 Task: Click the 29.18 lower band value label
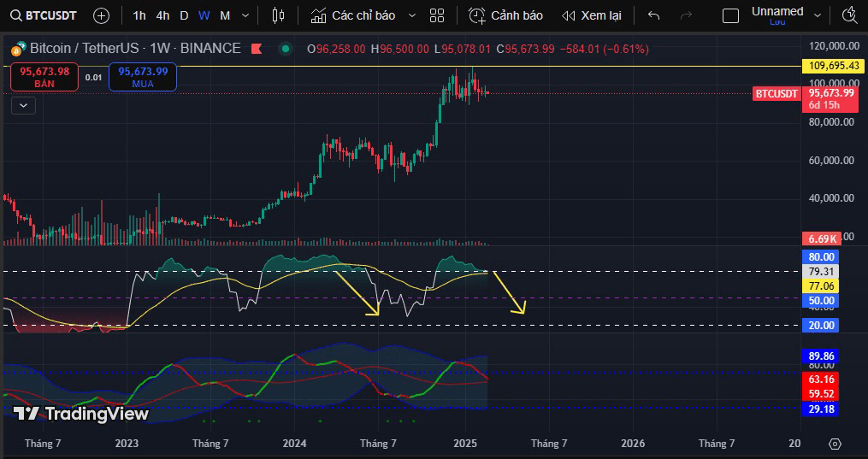click(821, 409)
